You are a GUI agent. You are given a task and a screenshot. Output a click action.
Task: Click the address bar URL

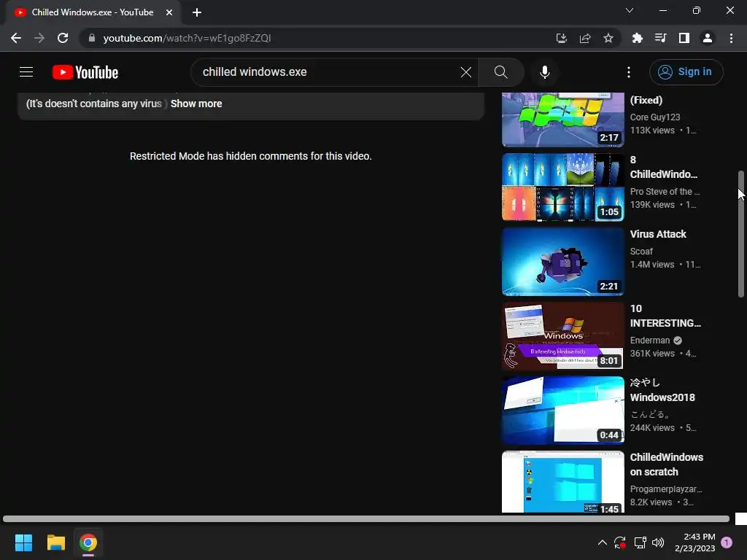(x=187, y=38)
